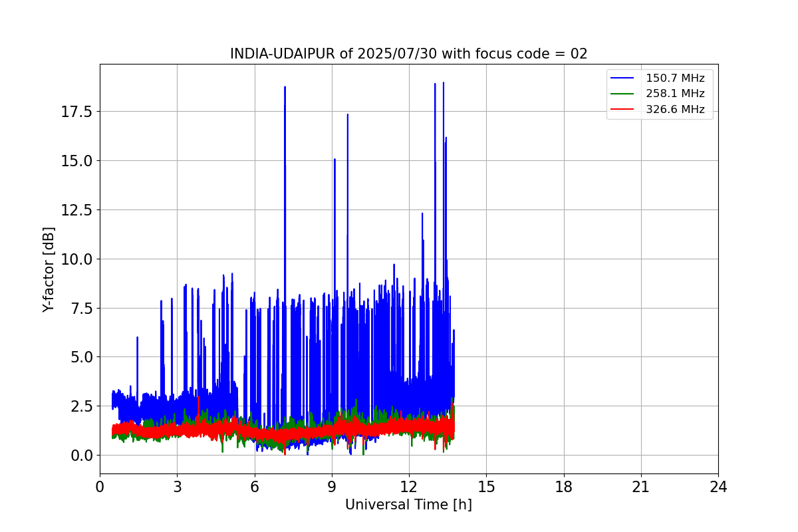The width and height of the screenshot is (798, 532).
Task: Click the y-axis tick label 5.0
Action: (82, 357)
